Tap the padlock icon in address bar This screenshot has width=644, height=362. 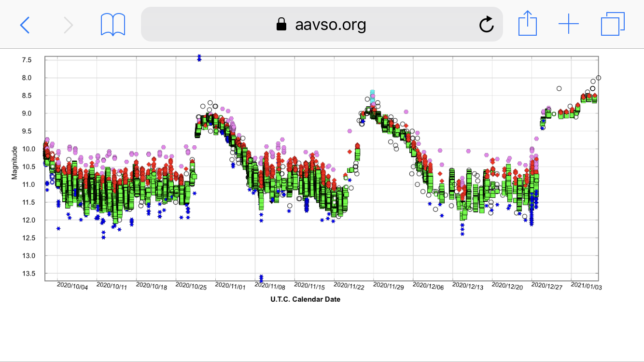281,24
